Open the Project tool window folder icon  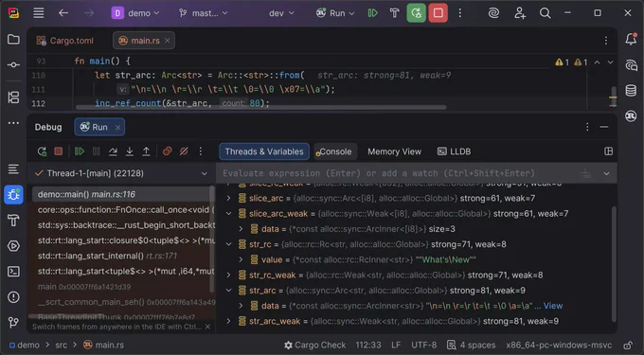(13, 40)
